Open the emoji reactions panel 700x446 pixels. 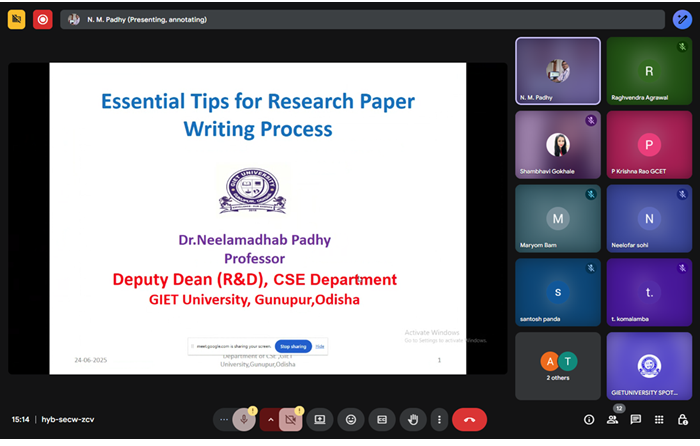350,419
